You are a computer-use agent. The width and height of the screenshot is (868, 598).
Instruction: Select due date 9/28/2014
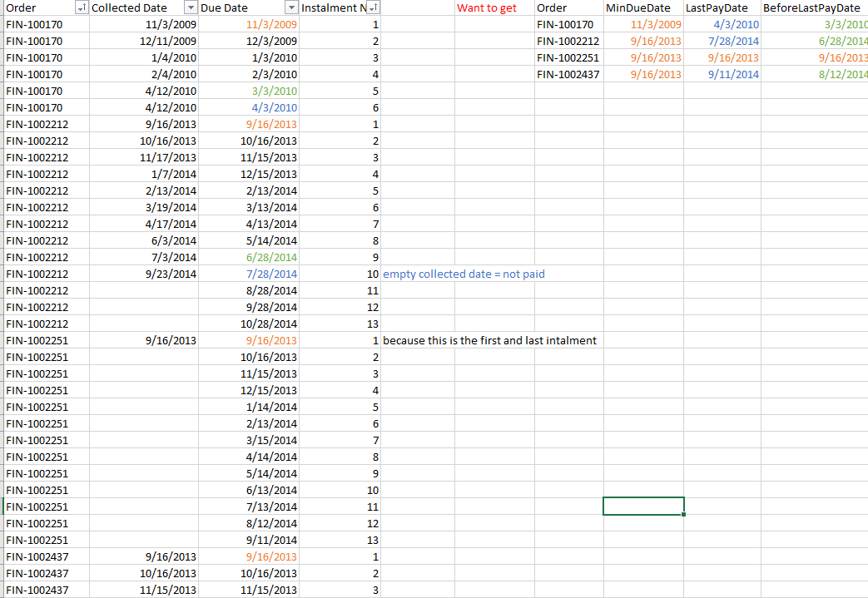click(x=249, y=307)
